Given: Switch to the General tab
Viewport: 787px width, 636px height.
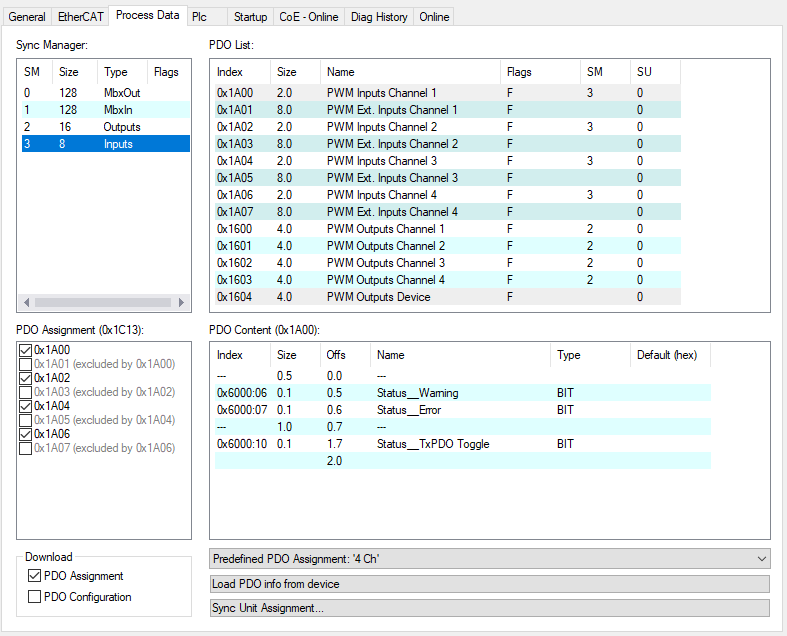Looking at the screenshot, I should click(27, 17).
